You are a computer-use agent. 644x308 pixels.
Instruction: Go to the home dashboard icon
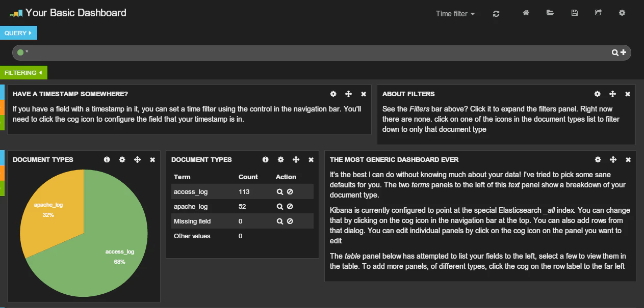click(x=526, y=13)
